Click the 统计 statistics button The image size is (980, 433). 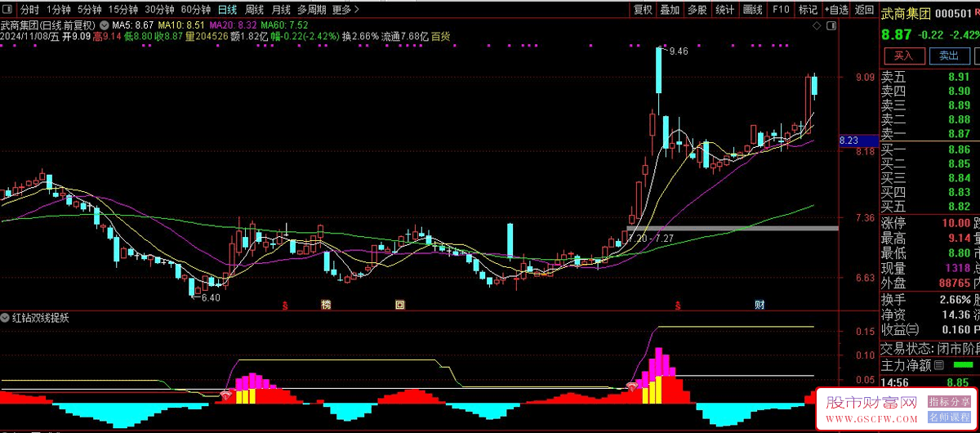coord(724,10)
